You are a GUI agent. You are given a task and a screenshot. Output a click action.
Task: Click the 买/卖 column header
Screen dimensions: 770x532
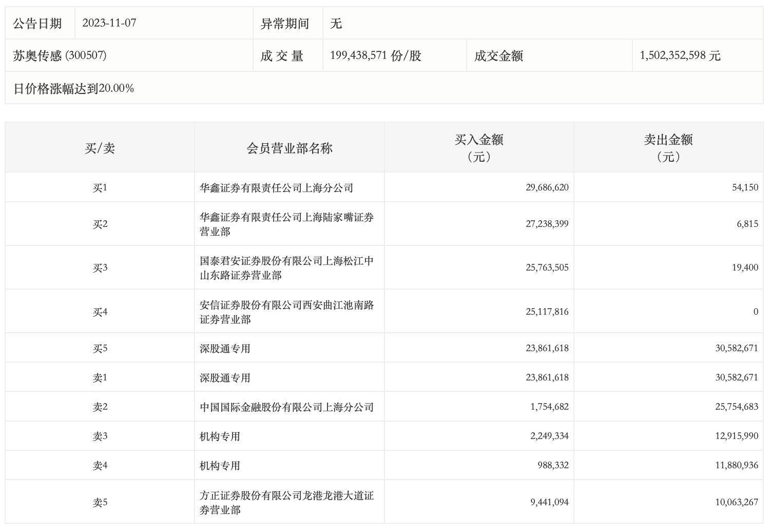point(100,148)
